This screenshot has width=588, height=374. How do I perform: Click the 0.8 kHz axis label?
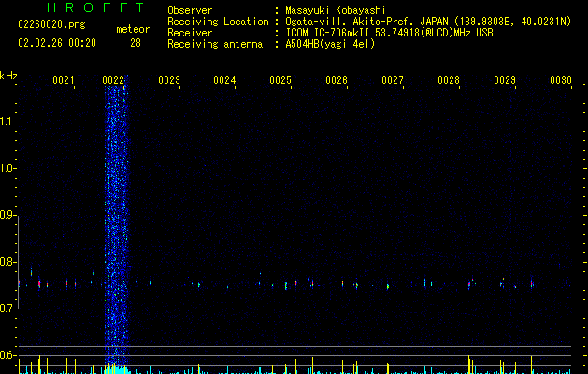[7, 262]
